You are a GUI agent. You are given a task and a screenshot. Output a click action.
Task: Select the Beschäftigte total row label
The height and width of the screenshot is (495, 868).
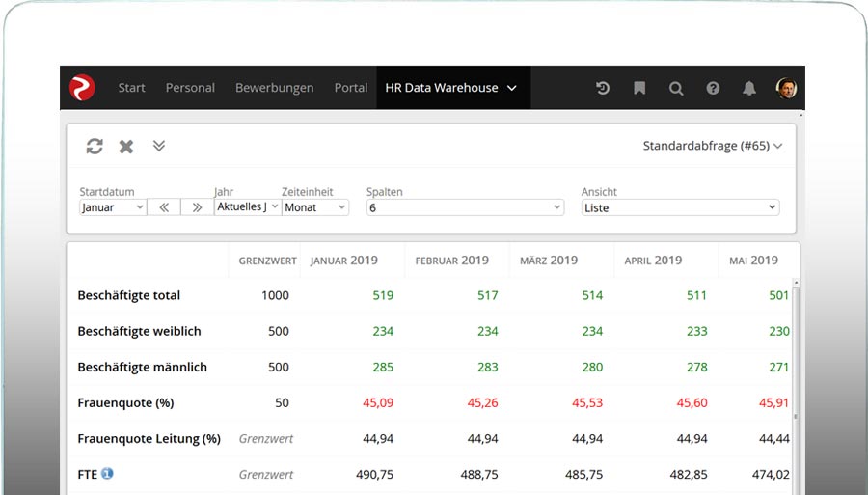pyautogui.click(x=129, y=295)
